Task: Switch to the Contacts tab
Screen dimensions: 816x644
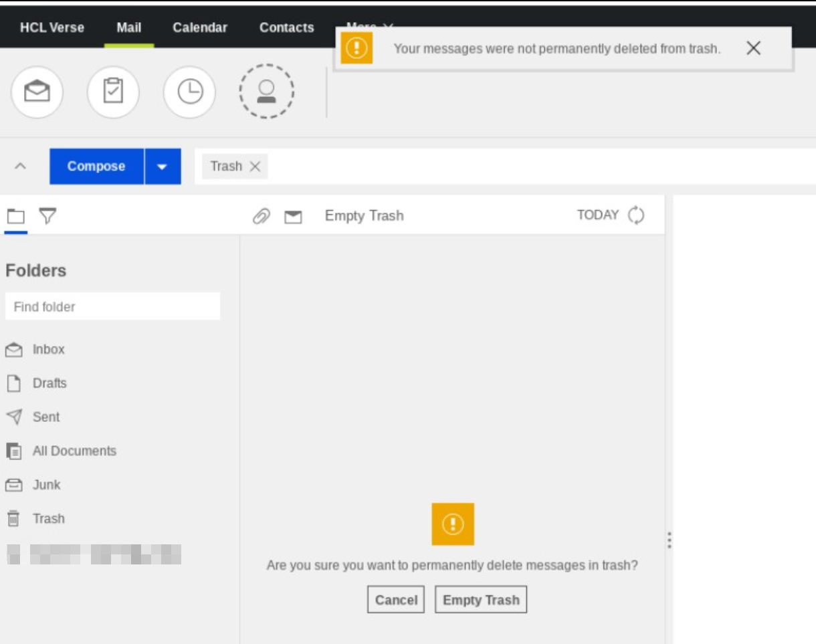Action: click(x=286, y=27)
